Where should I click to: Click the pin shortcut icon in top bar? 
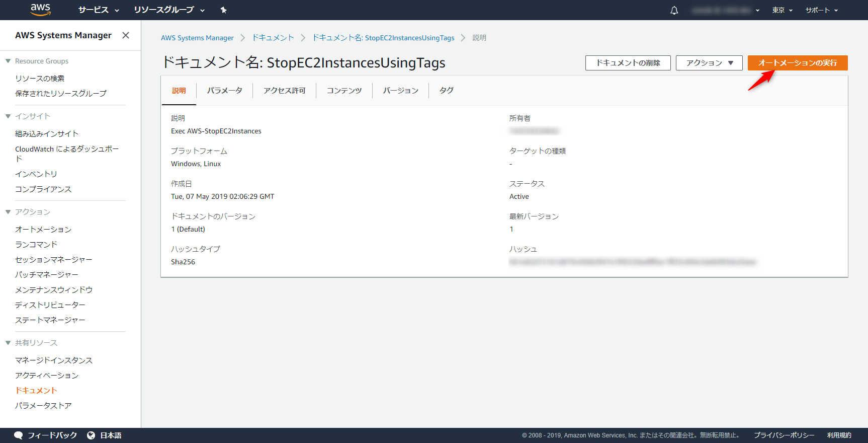224,10
